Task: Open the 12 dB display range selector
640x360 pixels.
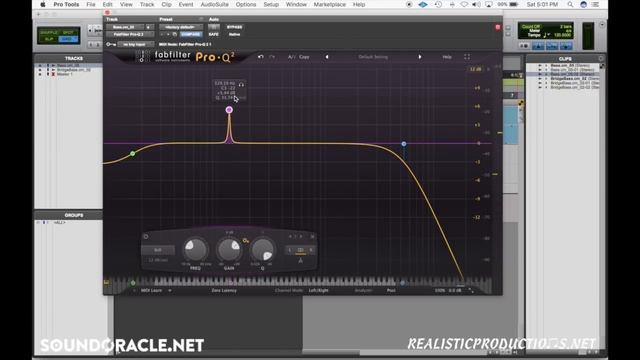Action: (x=476, y=69)
